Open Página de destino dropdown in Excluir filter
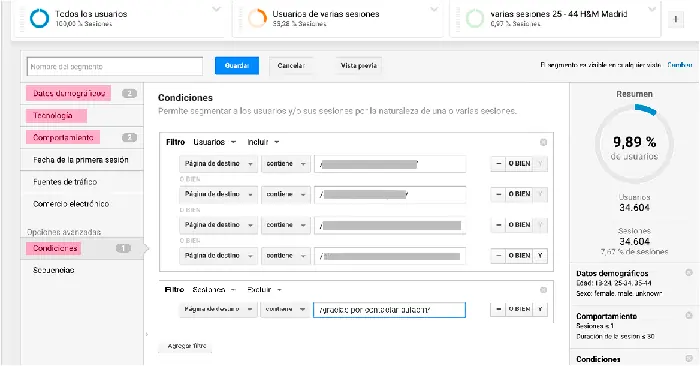Screen dimensions: 700x366 coord(218,309)
